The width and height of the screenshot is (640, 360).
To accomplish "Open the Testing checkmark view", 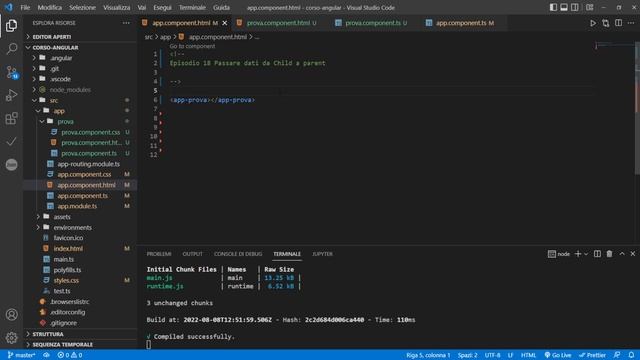I will tap(11, 141).
